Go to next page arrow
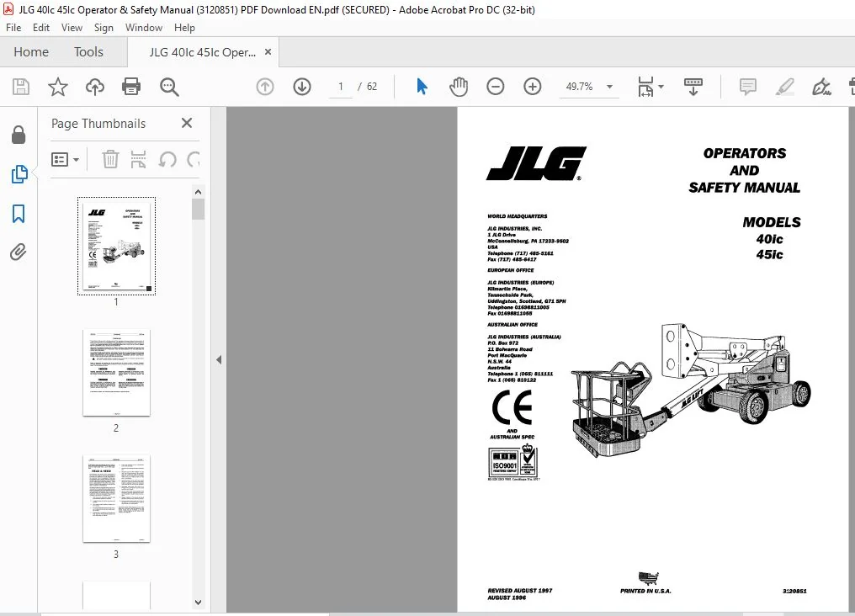Image resolution: width=855 pixels, height=616 pixels. pyautogui.click(x=302, y=87)
